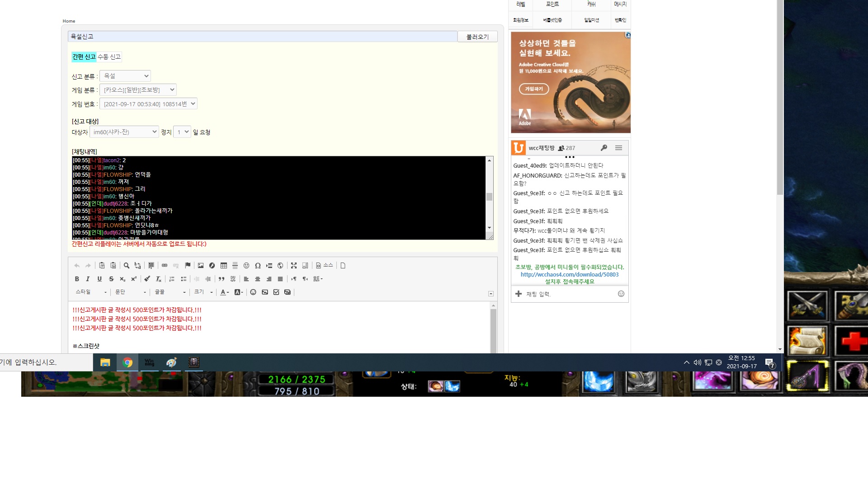Insert a table in the editor
Viewport: 868px width, 488px height.
tap(224, 266)
